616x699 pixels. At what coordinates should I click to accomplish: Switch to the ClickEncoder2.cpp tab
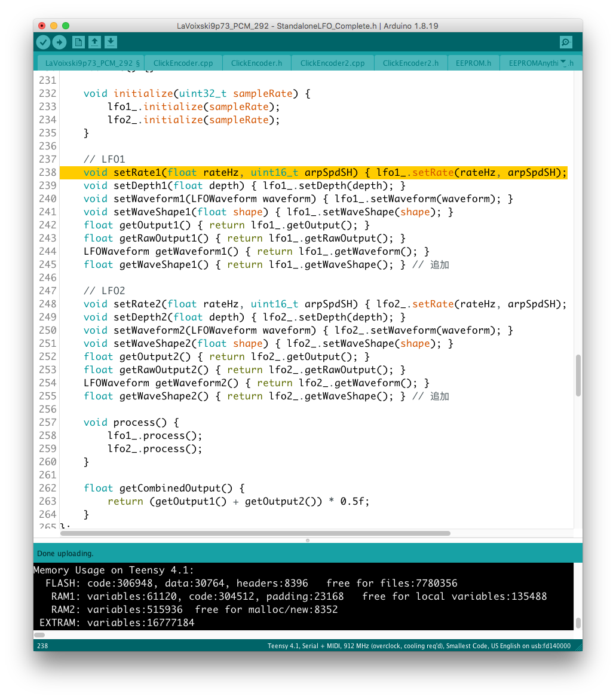332,63
